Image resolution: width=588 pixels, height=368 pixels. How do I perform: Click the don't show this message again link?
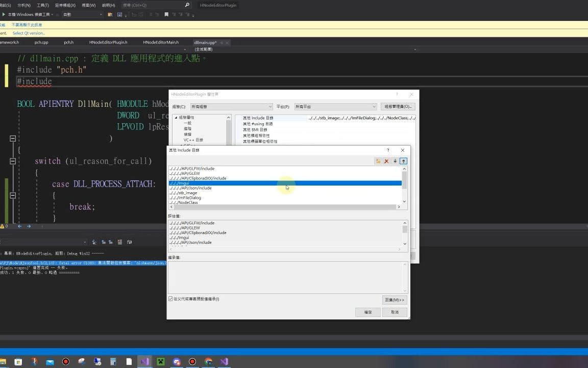click(27, 25)
